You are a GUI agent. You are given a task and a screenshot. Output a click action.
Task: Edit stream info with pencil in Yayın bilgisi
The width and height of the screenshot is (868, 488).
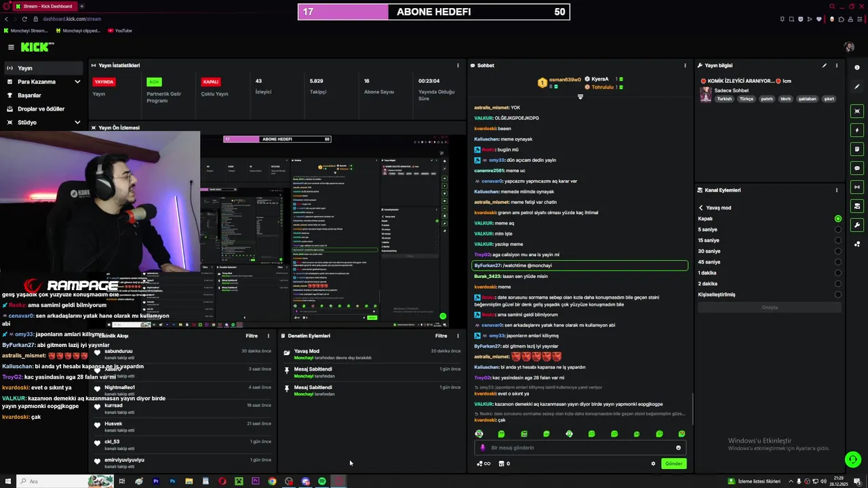point(824,66)
